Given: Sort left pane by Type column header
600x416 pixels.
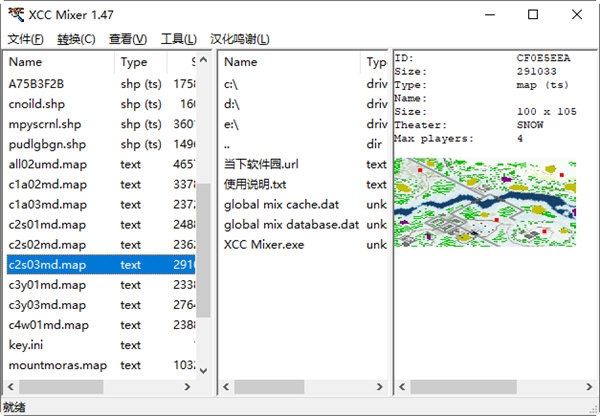Looking at the screenshot, I should [x=140, y=62].
